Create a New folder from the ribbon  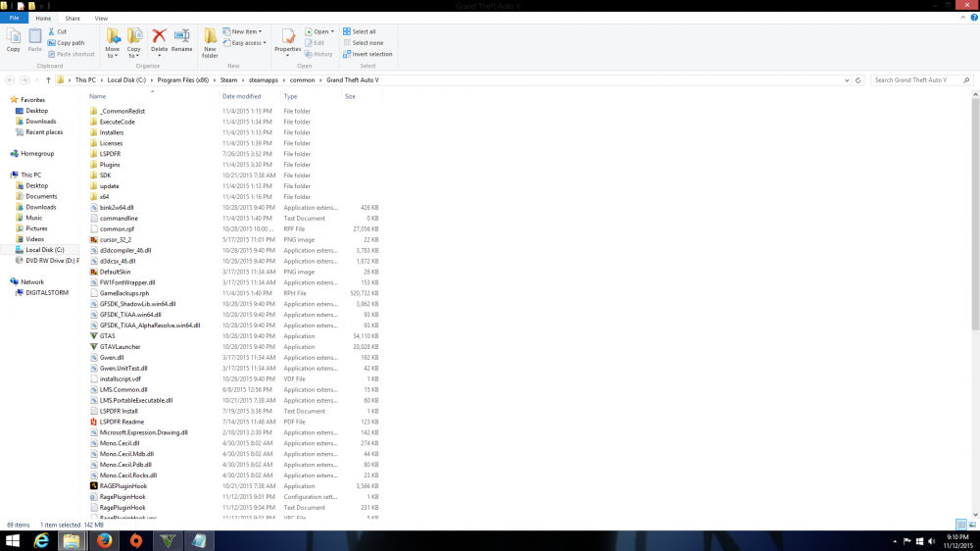pyautogui.click(x=210, y=43)
